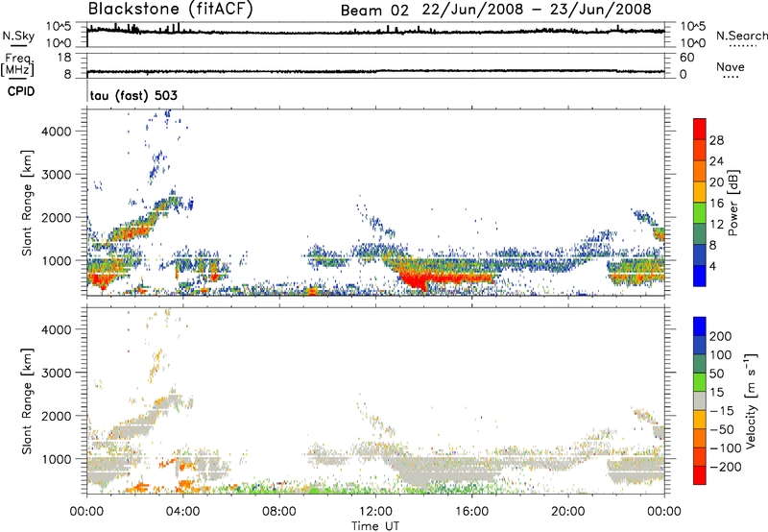Click the 'N.Search' legend label
Image resolution: width=768 pixels, height=532 pixels.
coord(741,36)
